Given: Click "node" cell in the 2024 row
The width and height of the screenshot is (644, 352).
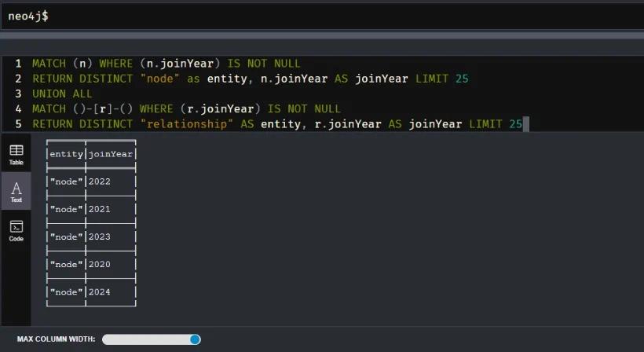Looking at the screenshot, I should (66, 291).
